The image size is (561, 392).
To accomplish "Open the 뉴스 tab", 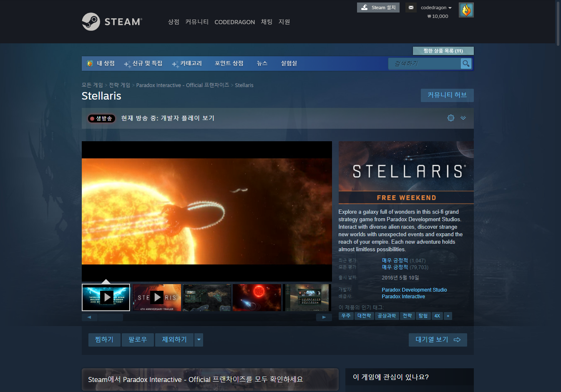I will (262, 63).
